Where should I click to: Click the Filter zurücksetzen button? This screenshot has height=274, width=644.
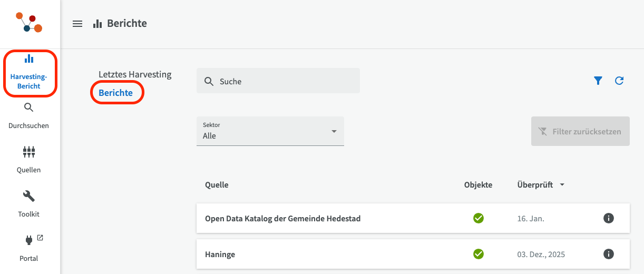[x=580, y=131]
